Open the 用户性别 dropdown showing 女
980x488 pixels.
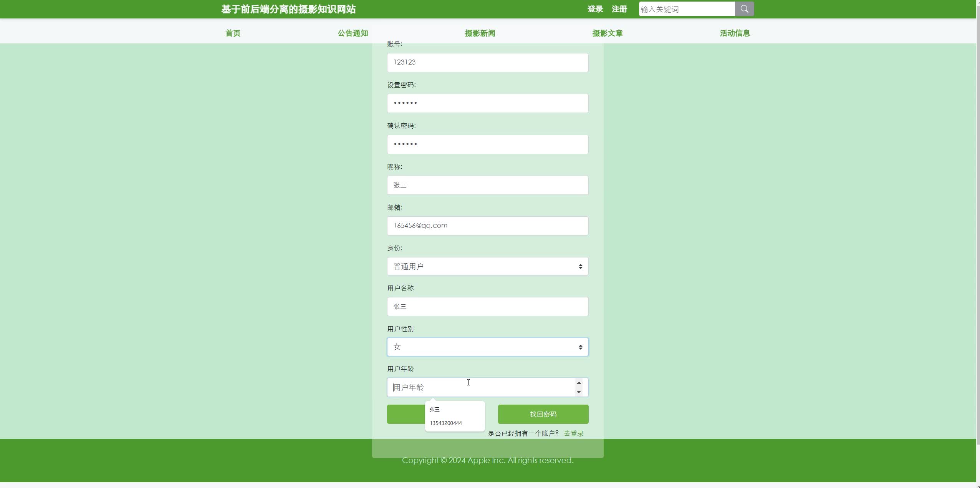[487, 347]
